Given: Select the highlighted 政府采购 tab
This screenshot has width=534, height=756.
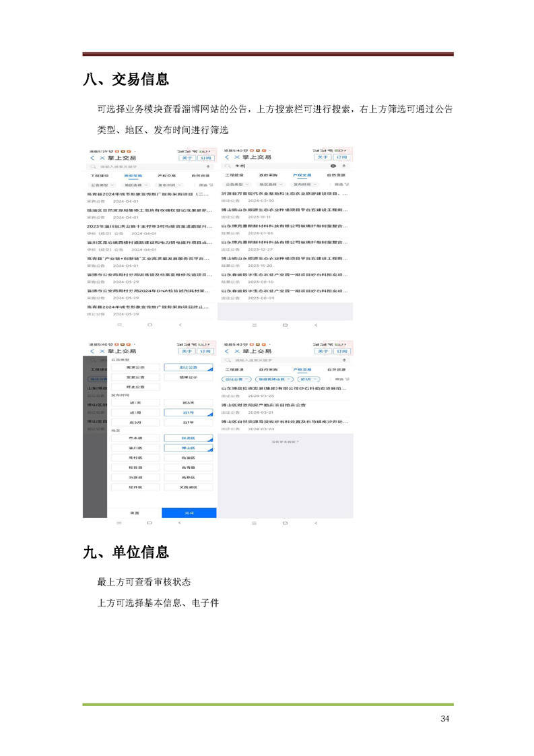Looking at the screenshot, I should coord(133,175).
